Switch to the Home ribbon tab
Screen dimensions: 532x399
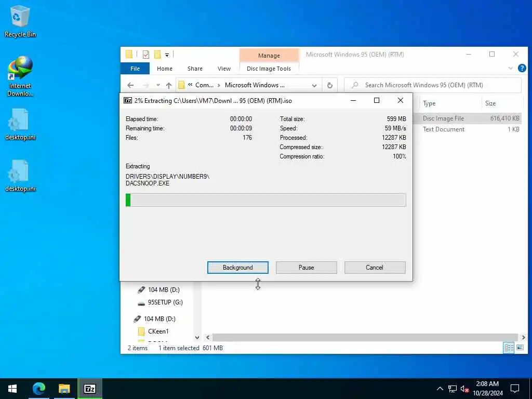pyautogui.click(x=165, y=69)
